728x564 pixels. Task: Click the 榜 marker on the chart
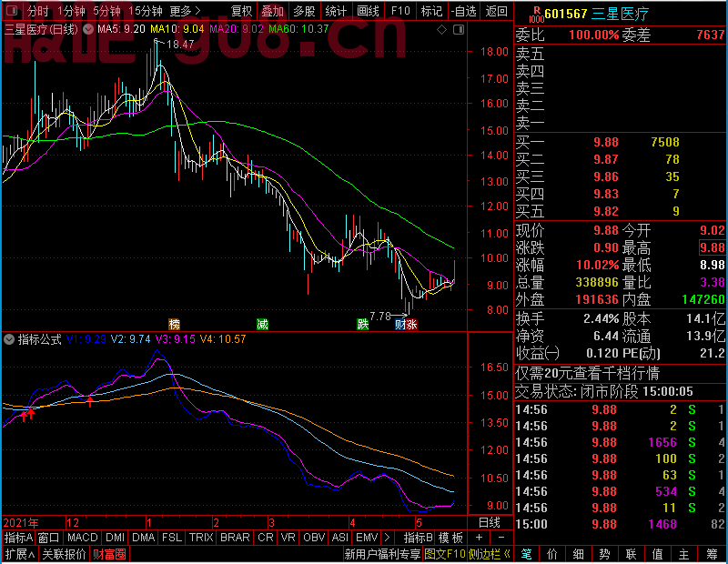(174, 324)
